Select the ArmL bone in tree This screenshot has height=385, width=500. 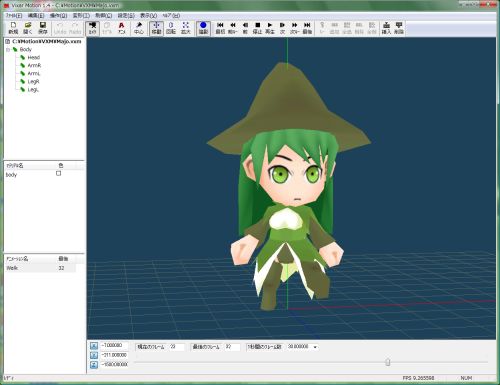[34, 73]
